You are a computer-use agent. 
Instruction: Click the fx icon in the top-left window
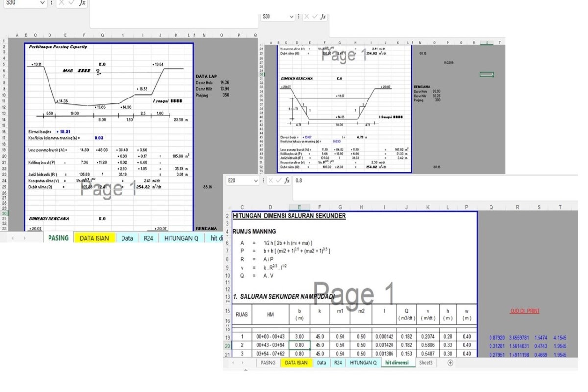(82, 2)
